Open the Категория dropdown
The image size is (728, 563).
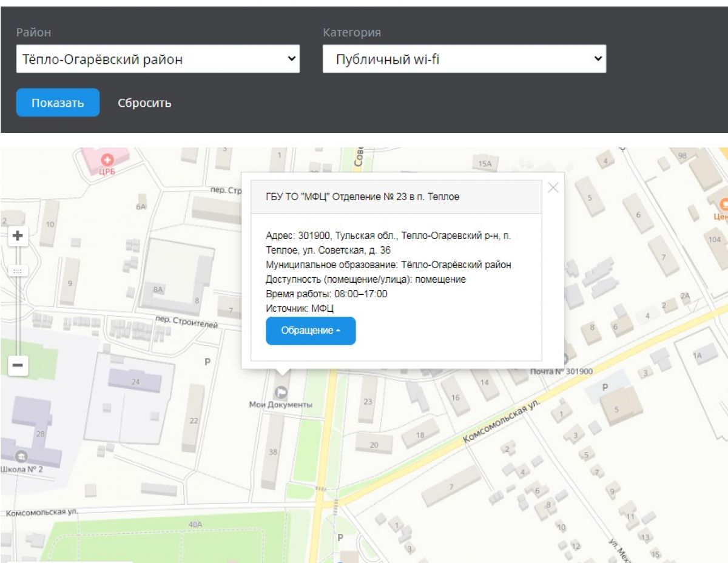(x=464, y=59)
